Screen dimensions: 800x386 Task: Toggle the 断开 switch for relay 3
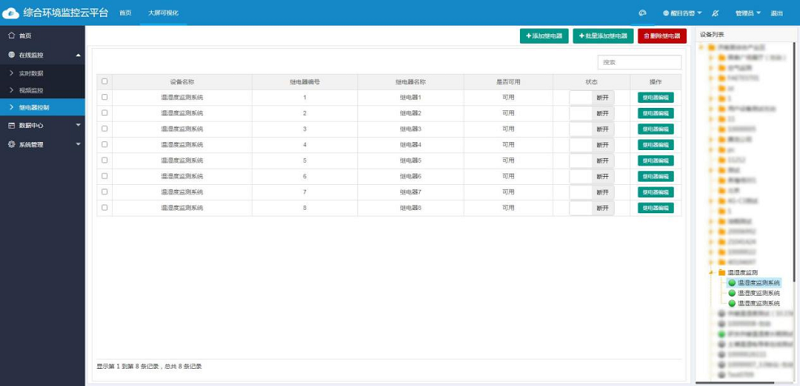click(x=592, y=129)
